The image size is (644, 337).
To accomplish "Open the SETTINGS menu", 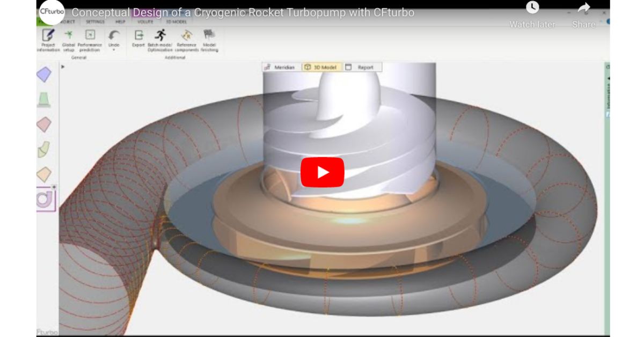I will click(x=95, y=22).
